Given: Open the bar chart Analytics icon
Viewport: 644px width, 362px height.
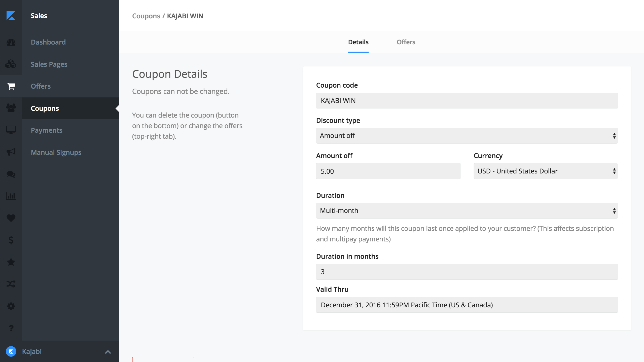Looking at the screenshot, I should click(x=11, y=196).
